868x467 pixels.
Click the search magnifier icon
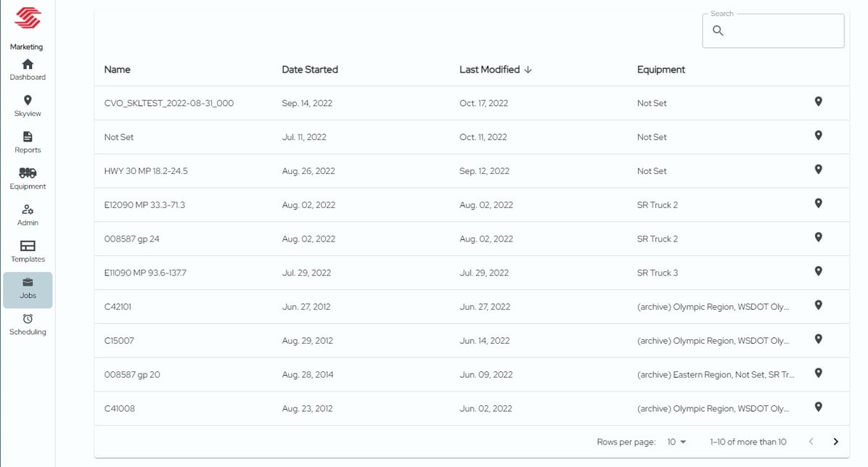[718, 30]
